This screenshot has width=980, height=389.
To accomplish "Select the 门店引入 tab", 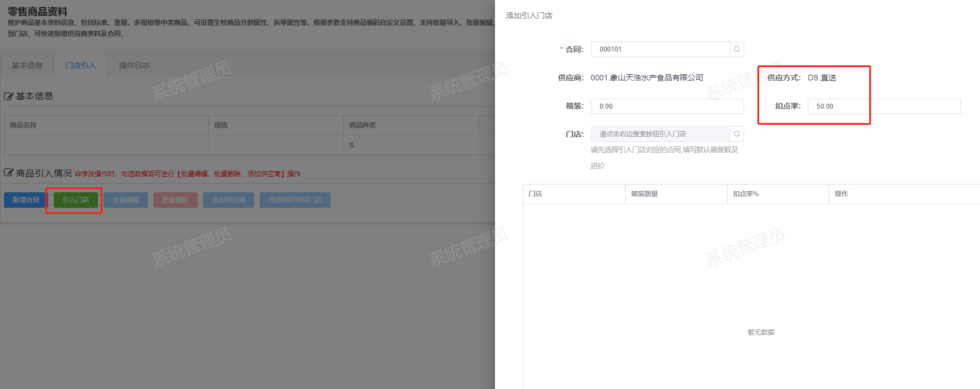I will [x=81, y=65].
